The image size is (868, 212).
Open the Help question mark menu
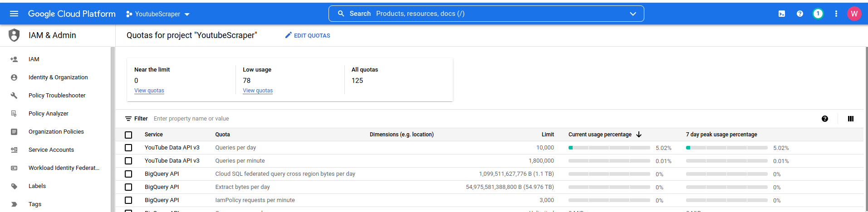[799, 14]
